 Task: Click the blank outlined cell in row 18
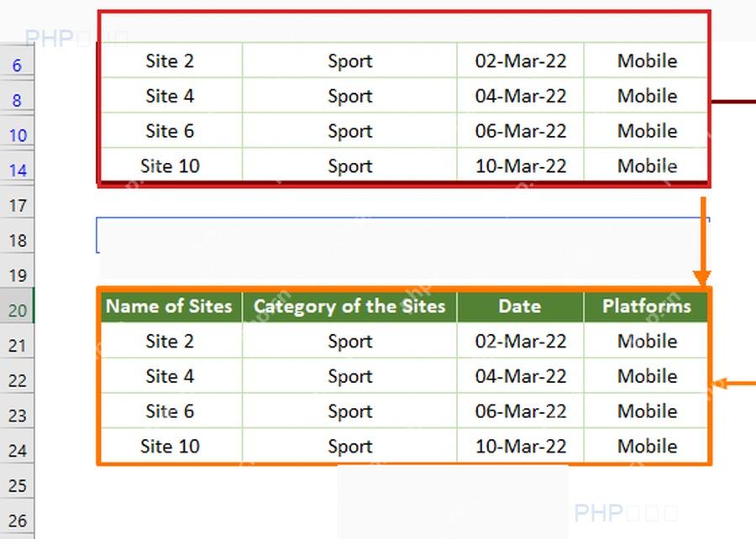pos(402,235)
